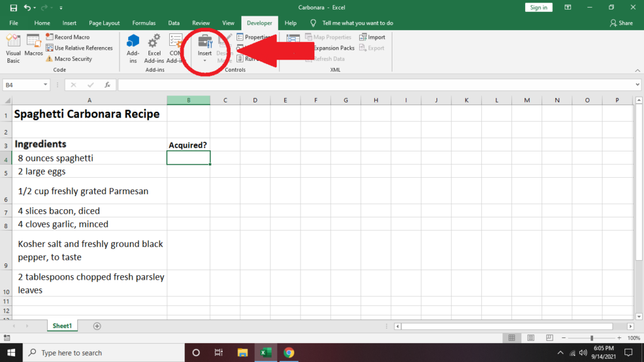This screenshot has width=644, height=362.
Task: Click the Import XML icon
Action: point(372,37)
